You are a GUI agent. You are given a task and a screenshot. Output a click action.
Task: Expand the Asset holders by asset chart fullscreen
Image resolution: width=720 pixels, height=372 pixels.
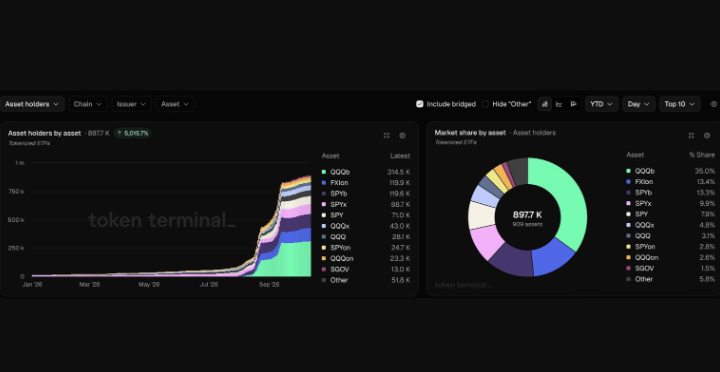coord(387,135)
